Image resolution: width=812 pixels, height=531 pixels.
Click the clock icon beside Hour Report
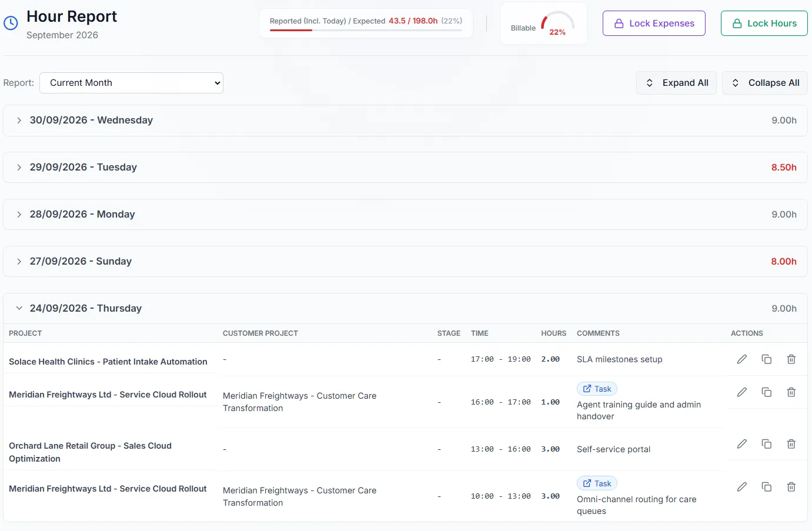(11, 24)
